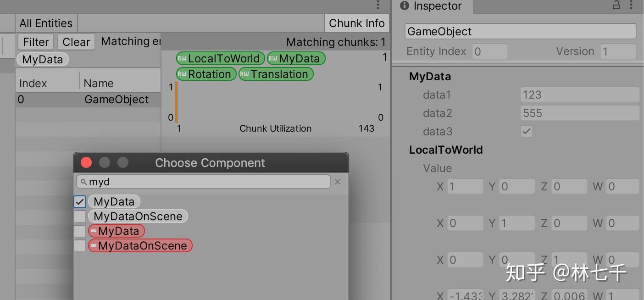Clear the search text with the X icon

point(338,182)
